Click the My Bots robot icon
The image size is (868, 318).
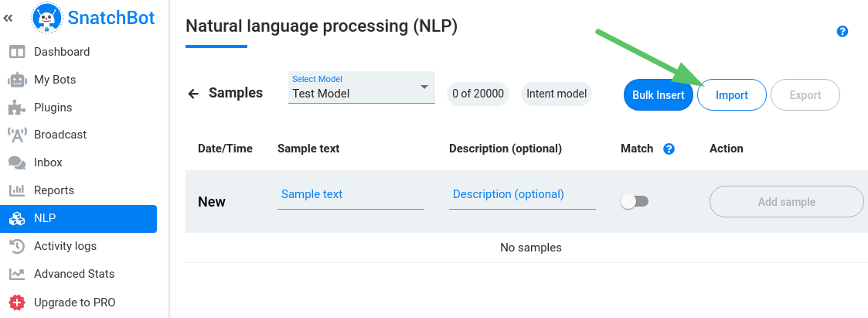click(17, 80)
